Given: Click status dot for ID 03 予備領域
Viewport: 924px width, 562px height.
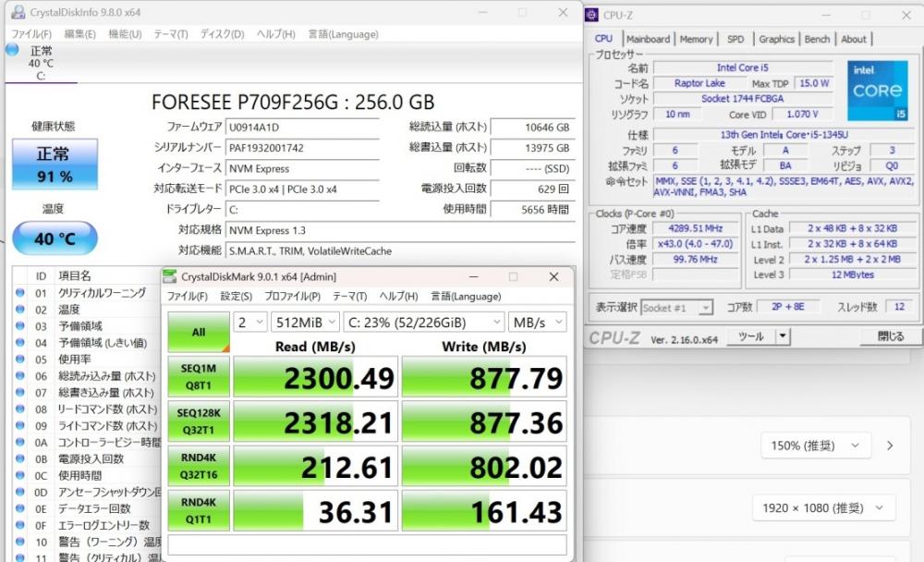Looking at the screenshot, I should click(x=20, y=325).
